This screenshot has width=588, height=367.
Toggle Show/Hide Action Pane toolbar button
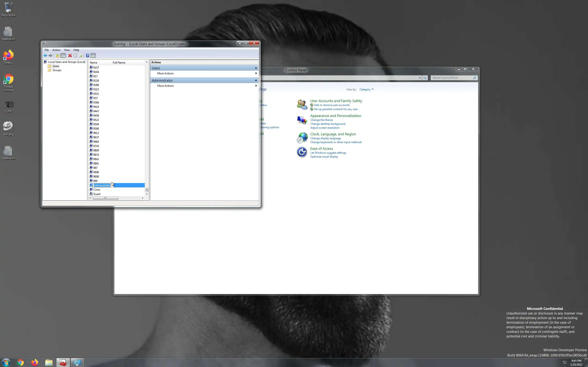click(93, 56)
